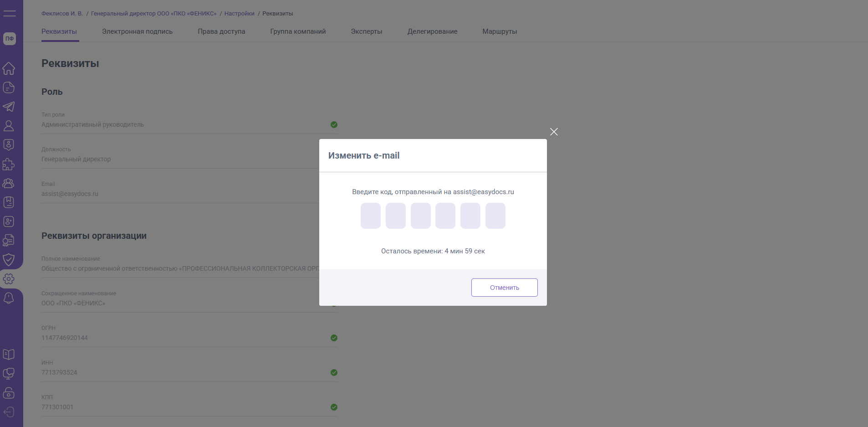Open the hamburger menu in sidebar
The image size is (868, 427).
click(x=9, y=13)
